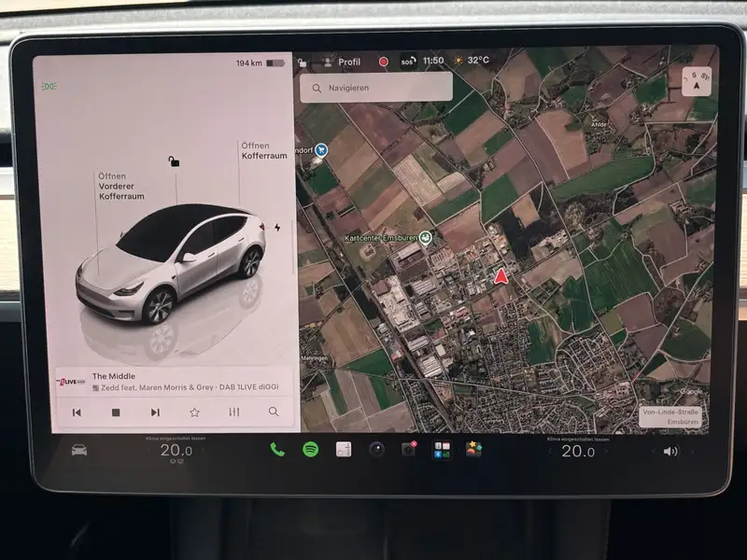Tap the Tesla Model Y car image

pos(172,264)
